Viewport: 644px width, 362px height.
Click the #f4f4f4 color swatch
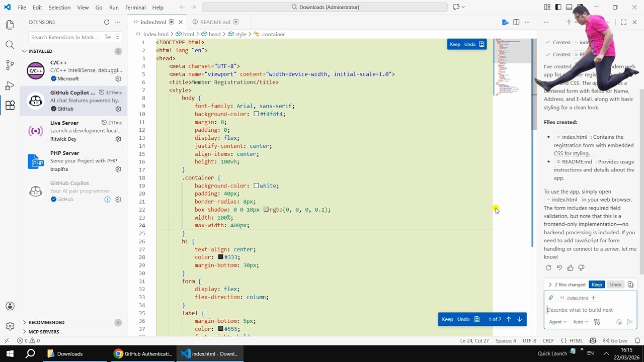click(256, 114)
